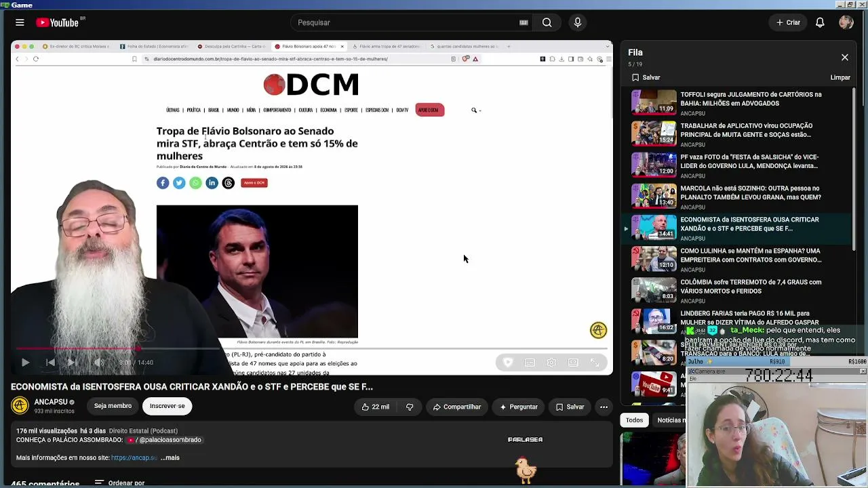Open the ancap.su website link
This screenshot has width=868, height=488.
pos(134,457)
